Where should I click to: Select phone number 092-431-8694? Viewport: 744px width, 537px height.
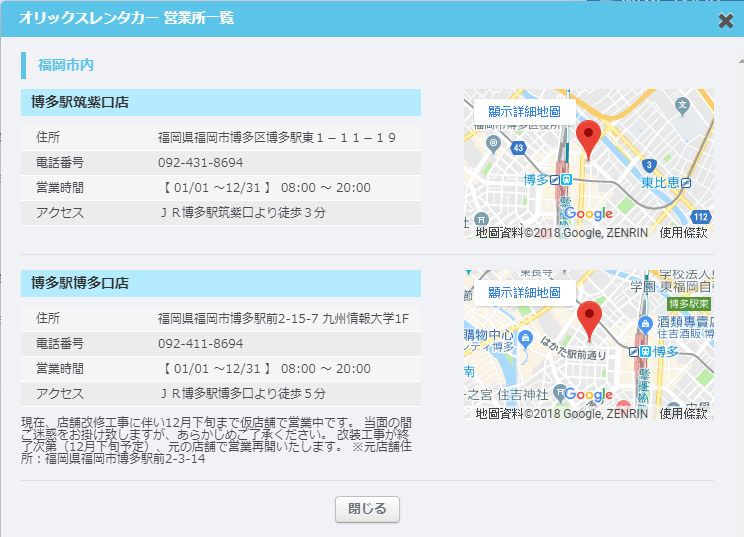pyautogui.click(x=200, y=163)
